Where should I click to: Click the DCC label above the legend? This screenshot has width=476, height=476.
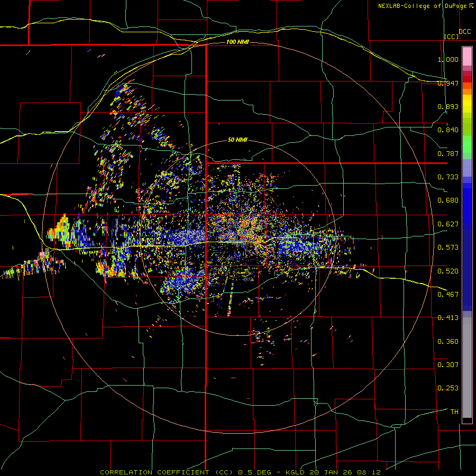coord(465,32)
